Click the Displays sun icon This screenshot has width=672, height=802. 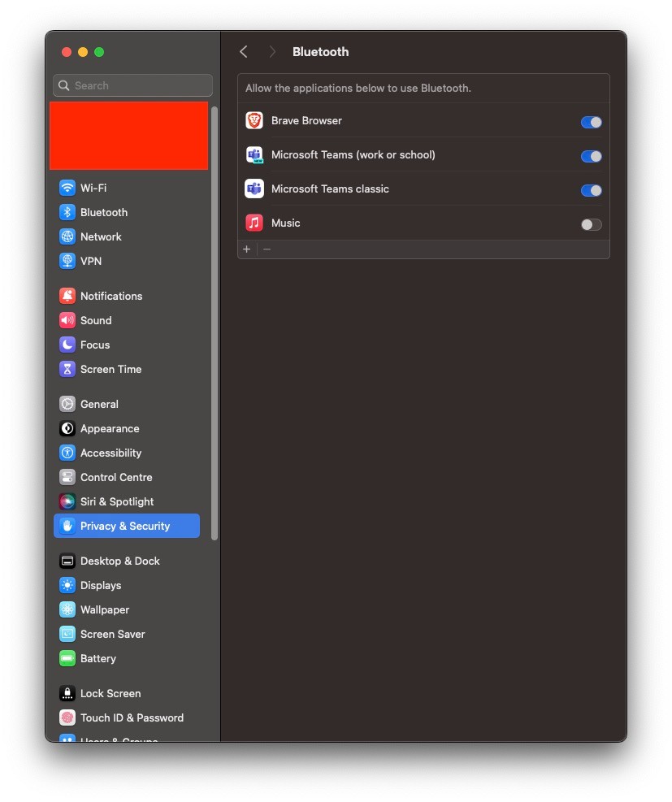pyautogui.click(x=67, y=585)
